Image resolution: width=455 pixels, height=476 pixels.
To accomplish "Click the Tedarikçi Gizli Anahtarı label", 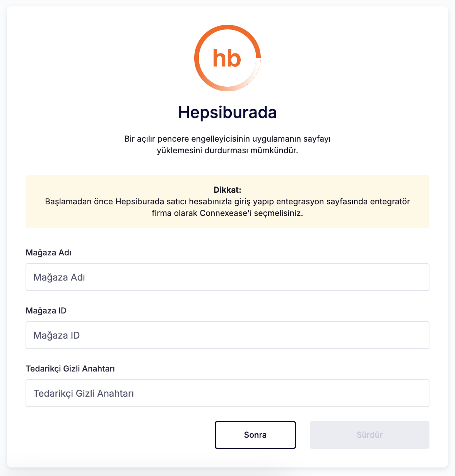I will point(70,369).
